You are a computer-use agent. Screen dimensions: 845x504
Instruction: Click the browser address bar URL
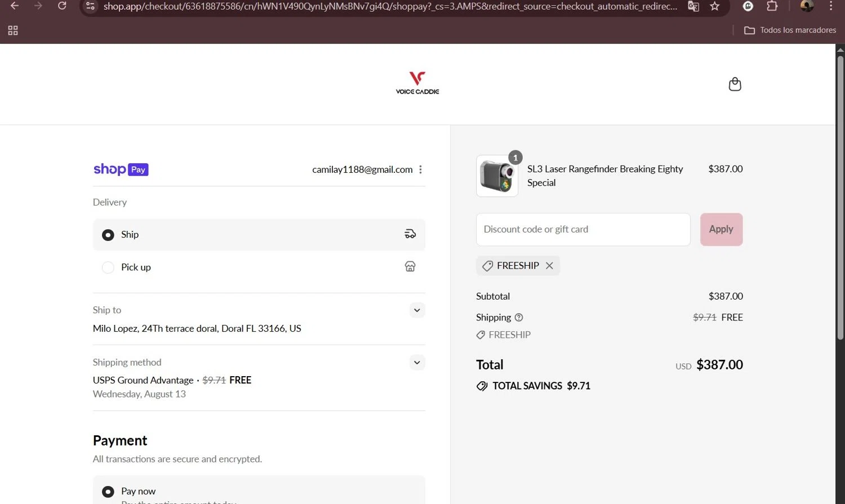(390, 6)
